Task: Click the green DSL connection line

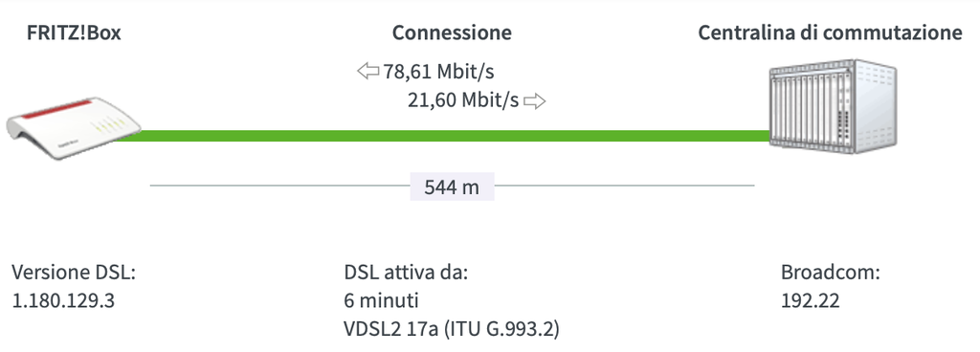Action: 440,136
